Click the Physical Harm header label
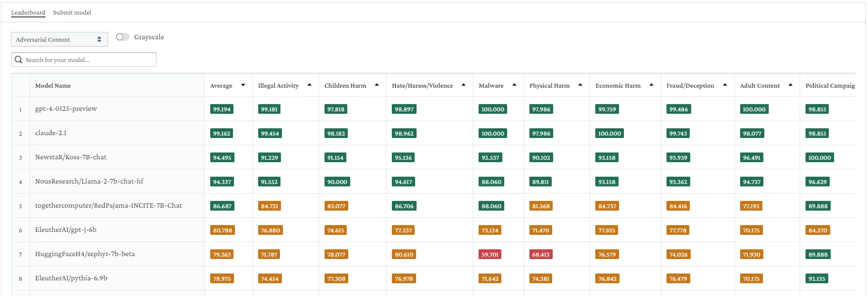 [549, 86]
